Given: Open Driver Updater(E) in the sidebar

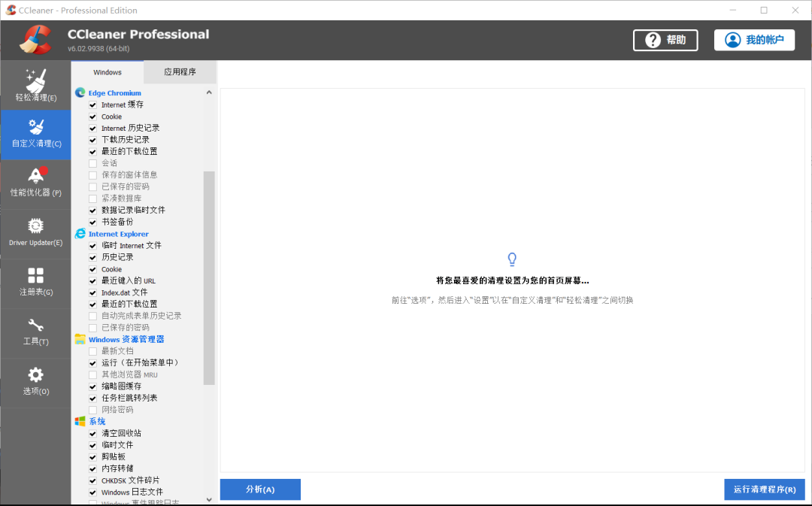Looking at the screenshot, I should click(36, 234).
